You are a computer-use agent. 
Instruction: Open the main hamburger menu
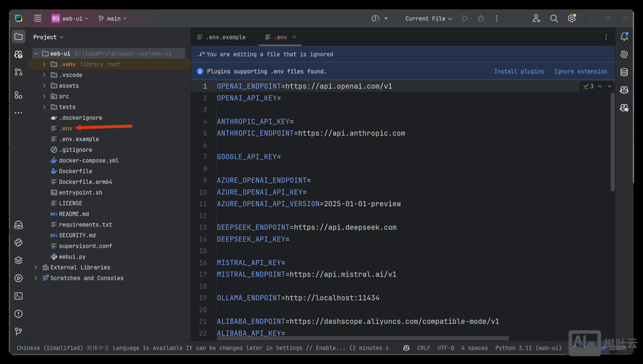pos(38,18)
